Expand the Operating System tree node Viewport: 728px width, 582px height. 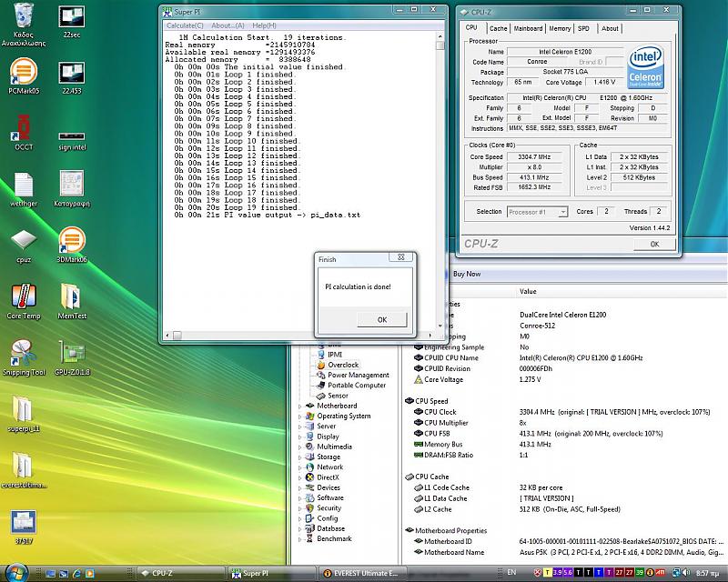click(300, 416)
